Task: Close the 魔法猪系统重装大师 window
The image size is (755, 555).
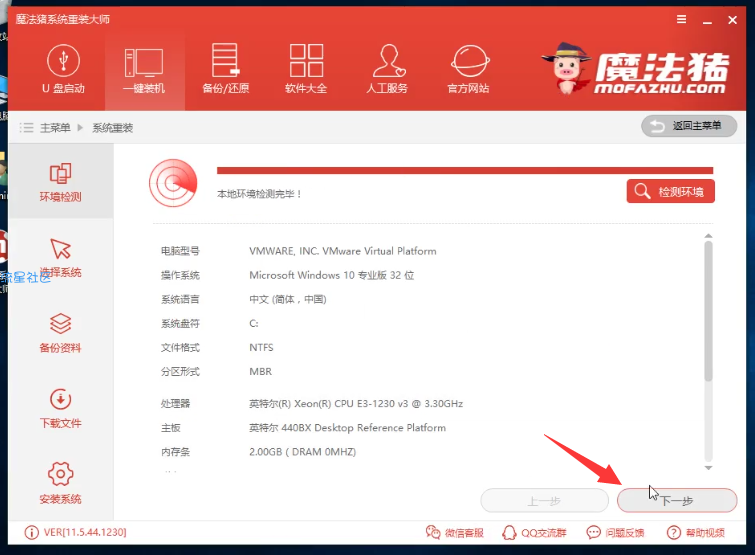Action: [732, 20]
